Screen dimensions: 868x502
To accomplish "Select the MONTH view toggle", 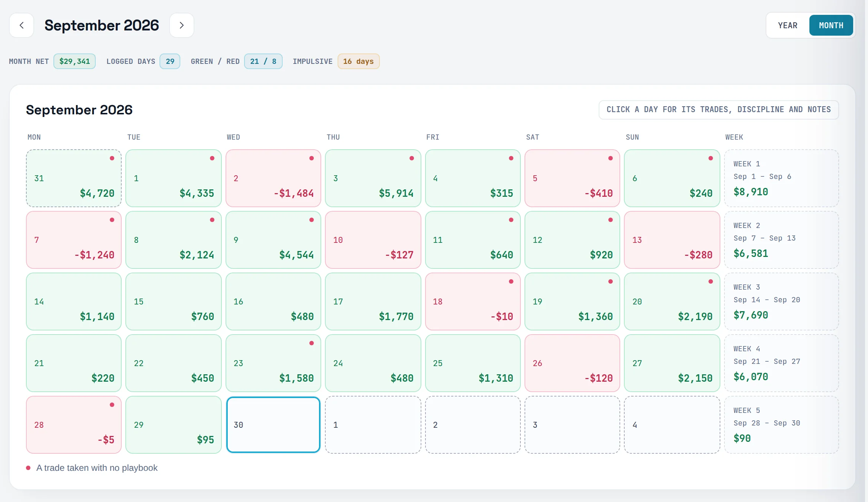I will coord(831,25).
